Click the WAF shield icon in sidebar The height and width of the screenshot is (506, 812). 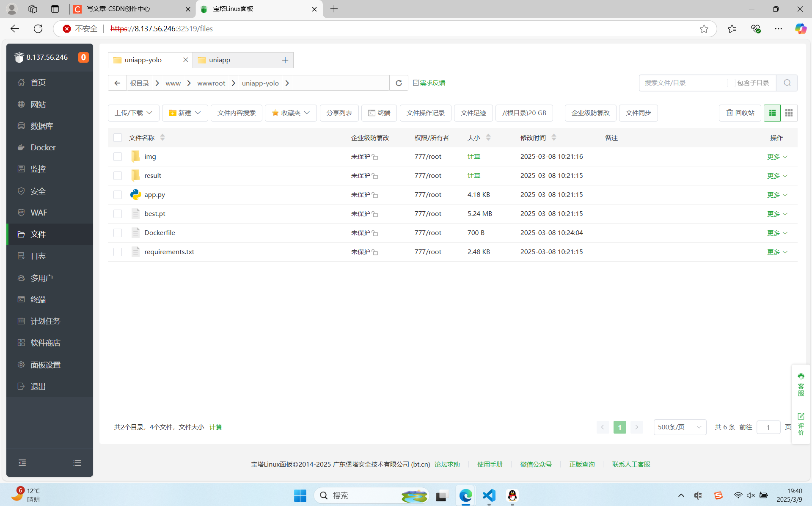coord(21,213)
